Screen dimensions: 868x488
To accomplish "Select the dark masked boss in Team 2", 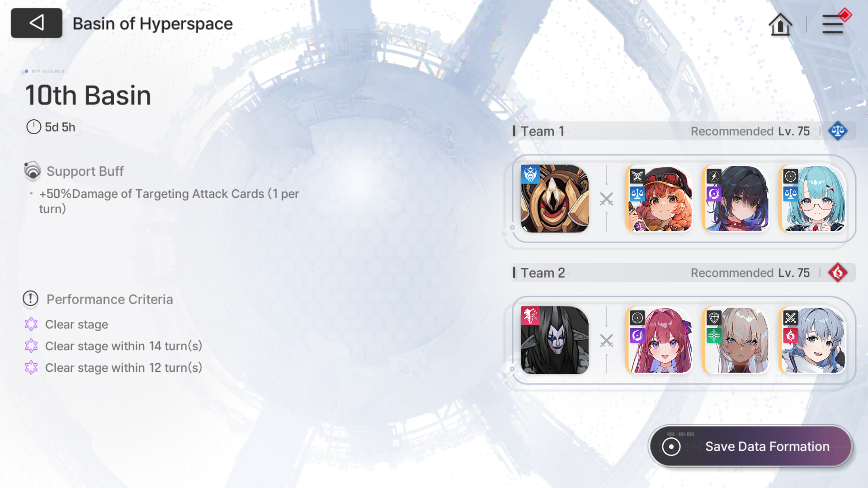I will 554,340.
